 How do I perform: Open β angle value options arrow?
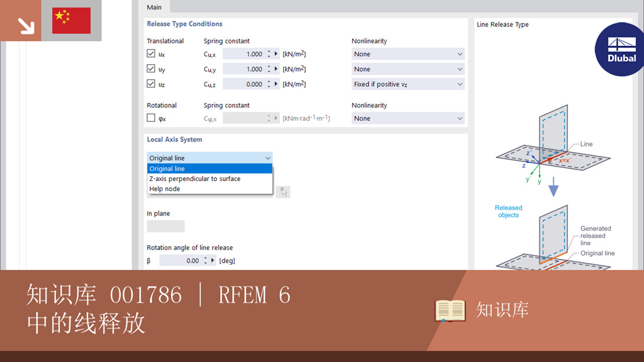tap(213, 261)
